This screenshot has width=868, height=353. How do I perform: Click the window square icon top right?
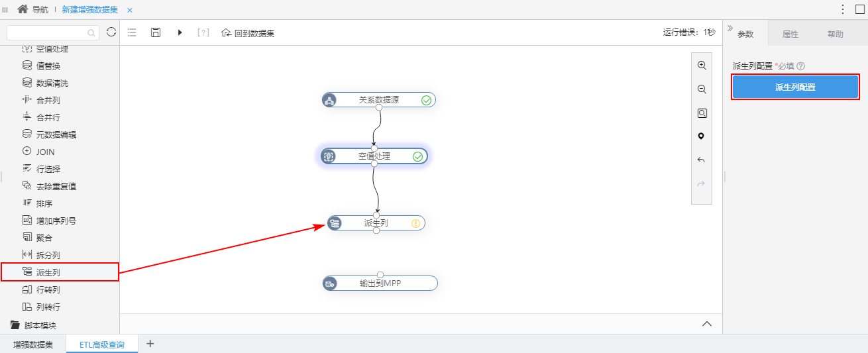[861, 9]
